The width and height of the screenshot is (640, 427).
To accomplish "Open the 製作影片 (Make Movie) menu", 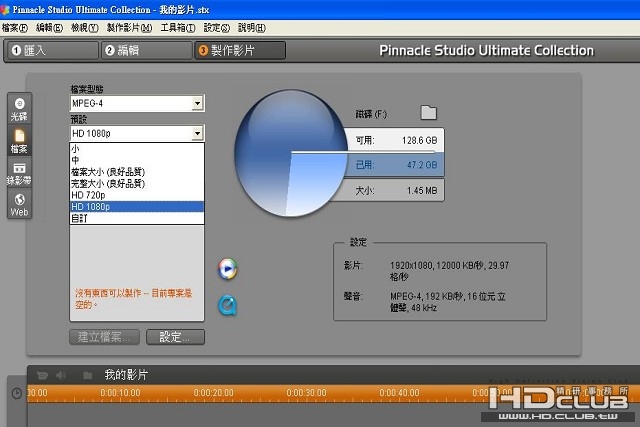I will (129, 28).
